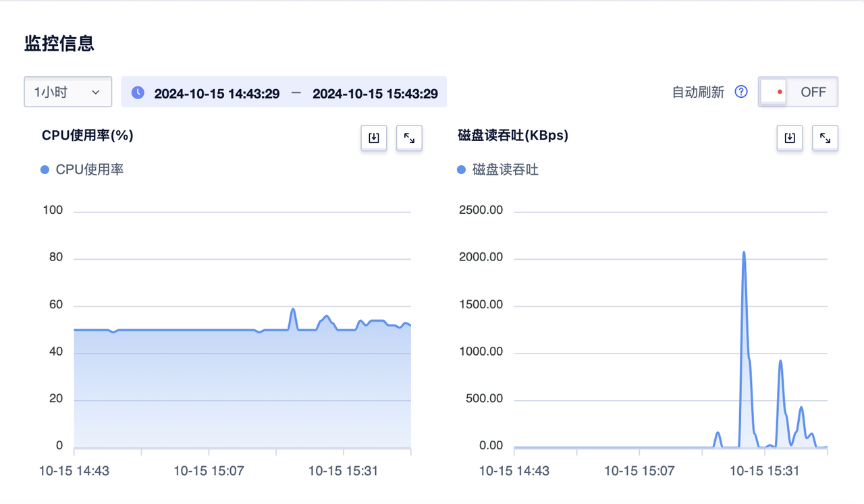Open the 1小时 time period dropdown
Image resolution: width=864 pixels, height=504 pixels.
67,92
